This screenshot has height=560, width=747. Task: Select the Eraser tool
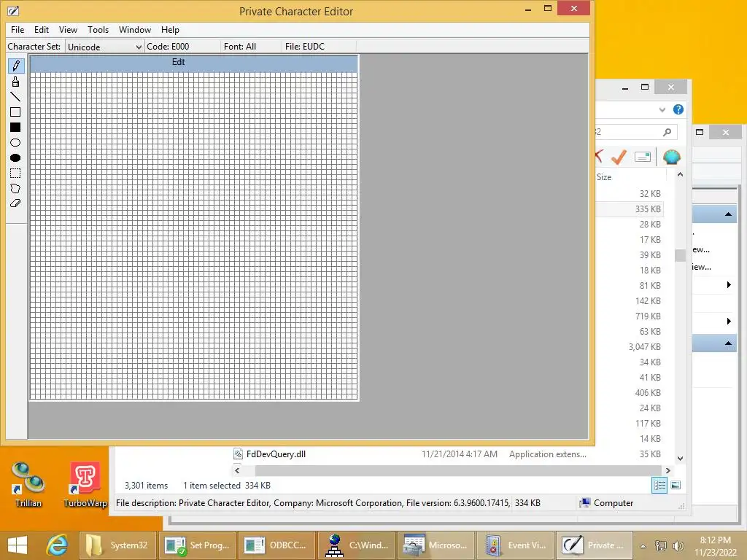click(15, 203)
